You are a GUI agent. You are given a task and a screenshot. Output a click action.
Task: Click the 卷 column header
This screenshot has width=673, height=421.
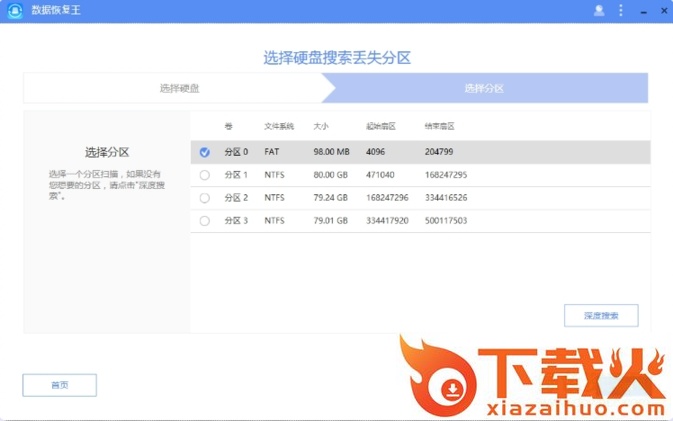(x=228, y=126)
